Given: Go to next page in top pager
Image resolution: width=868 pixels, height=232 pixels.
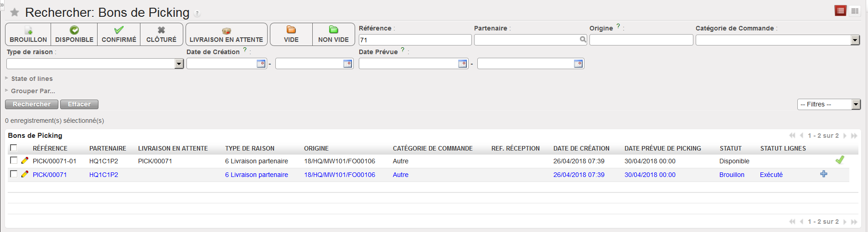Looking at the screenshot, I should pyautogui.click(x=845, y=136).
